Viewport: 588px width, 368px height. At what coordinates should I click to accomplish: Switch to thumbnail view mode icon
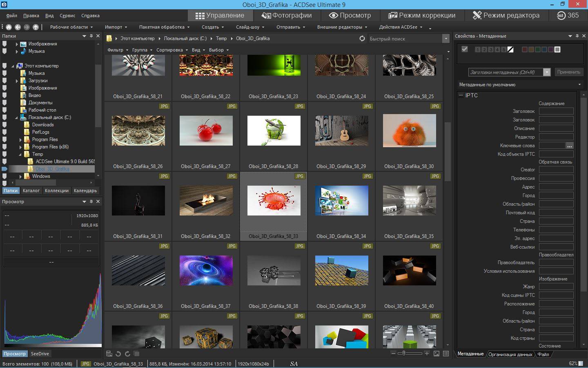437,353
